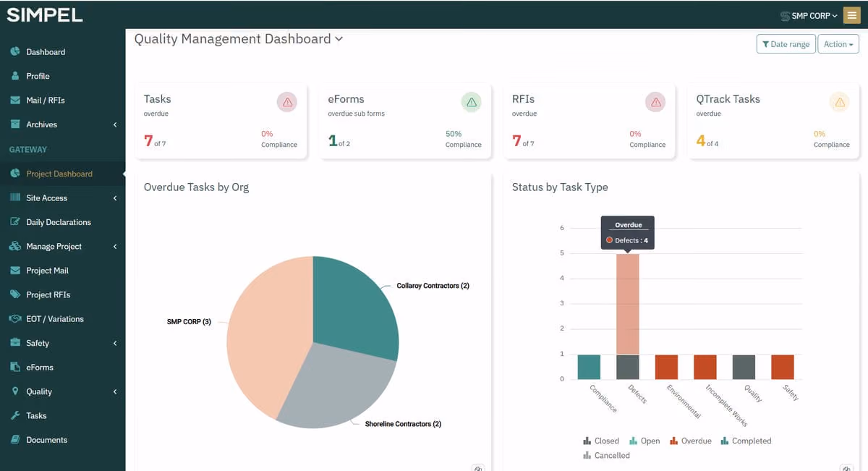Toggle the Closed legend entry

click(x=601, y=441)
